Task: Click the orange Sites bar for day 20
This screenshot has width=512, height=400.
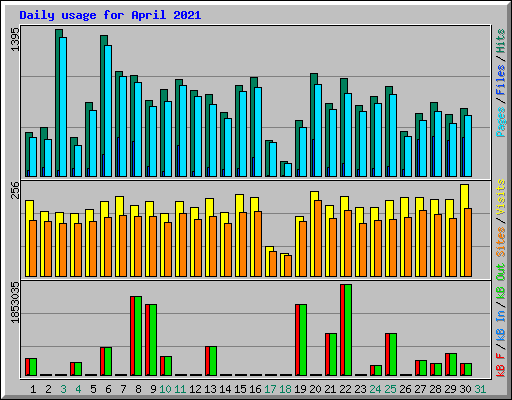Action: (318, 238)
